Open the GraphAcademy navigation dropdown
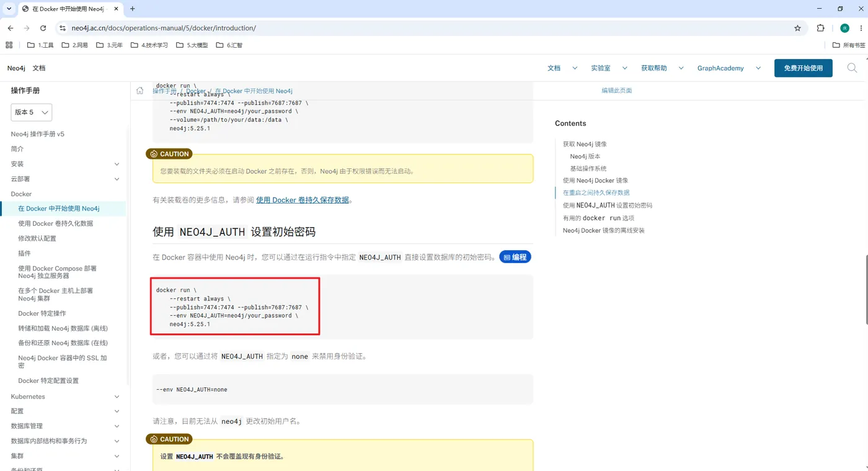The image size is (868, 471). click(x=728, y=68)
